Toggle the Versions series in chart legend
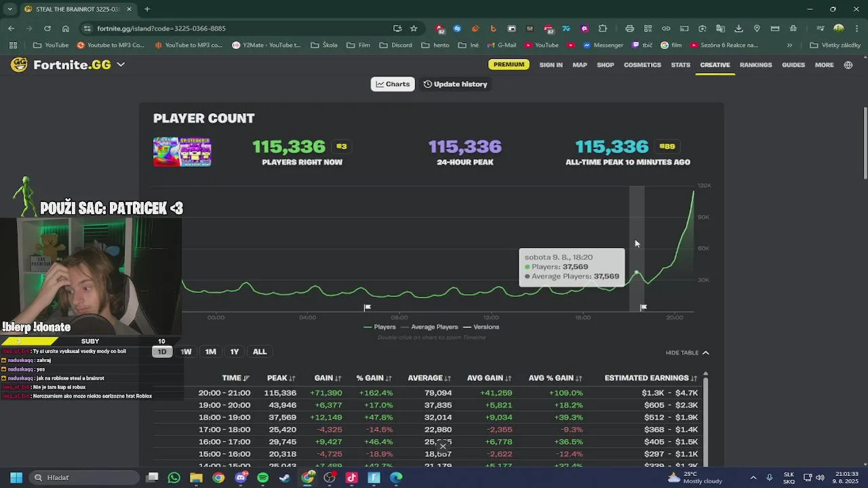Screen dimensions: 868x488 (481, 327)
